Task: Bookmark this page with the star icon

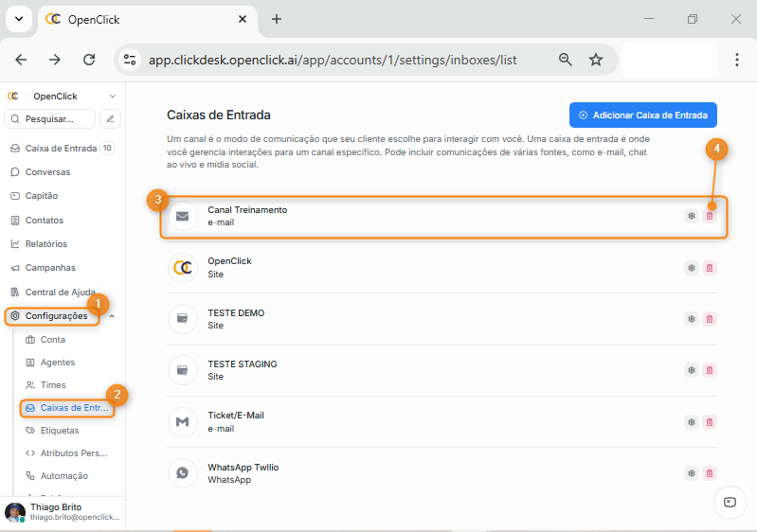Action: point(596,60)
